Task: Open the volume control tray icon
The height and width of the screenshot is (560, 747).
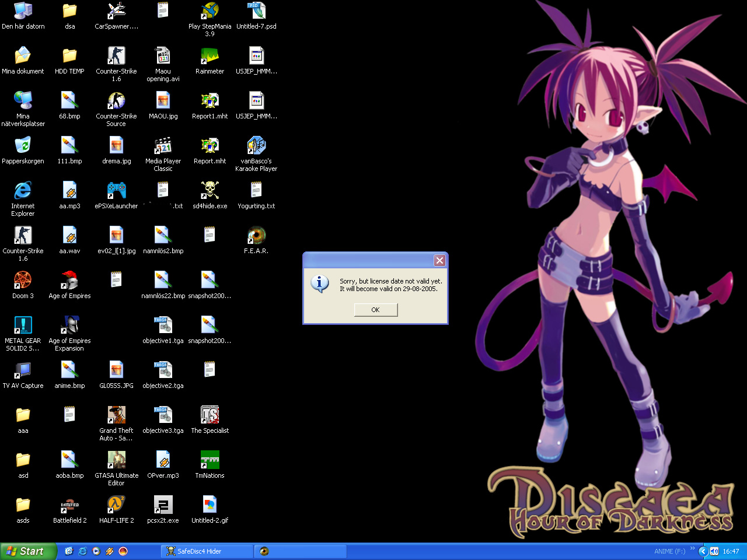Action: click(x=714, y=551)
